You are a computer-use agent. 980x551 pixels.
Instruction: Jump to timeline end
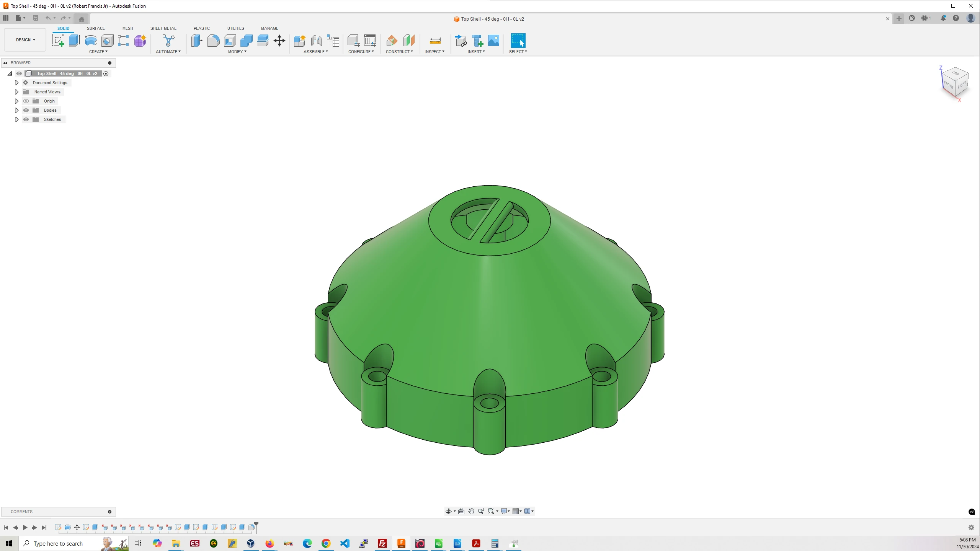click(x=44, y=528)
